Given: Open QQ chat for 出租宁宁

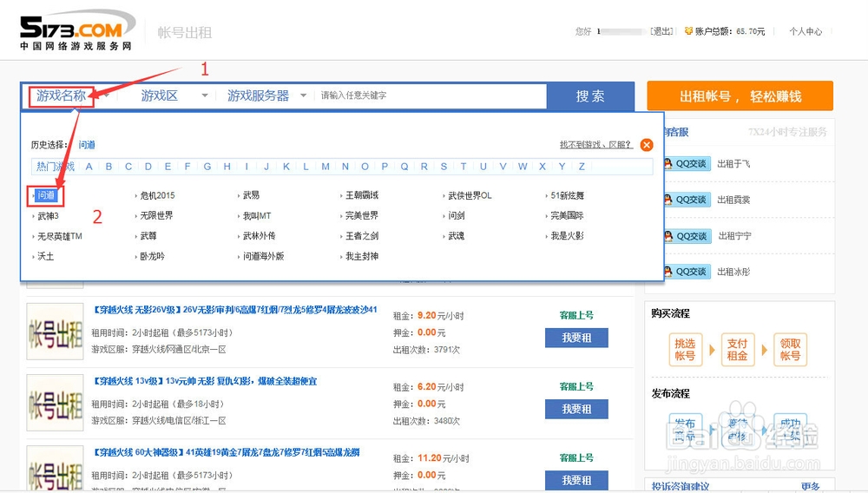Looking at the screenshot, I should tap(687, 236).
